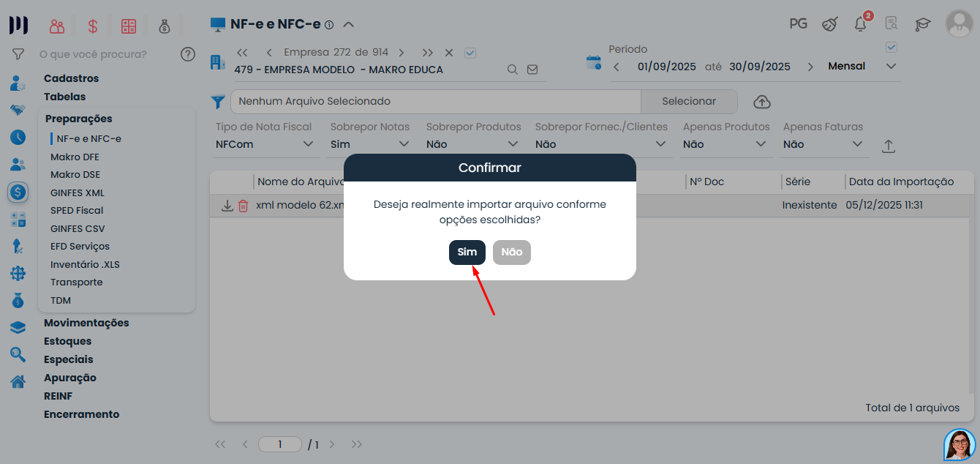Open the Sobrepor Produtos dropdown
Image resolution: width=980 pixels, height=464 pixels.
[474, 144]
